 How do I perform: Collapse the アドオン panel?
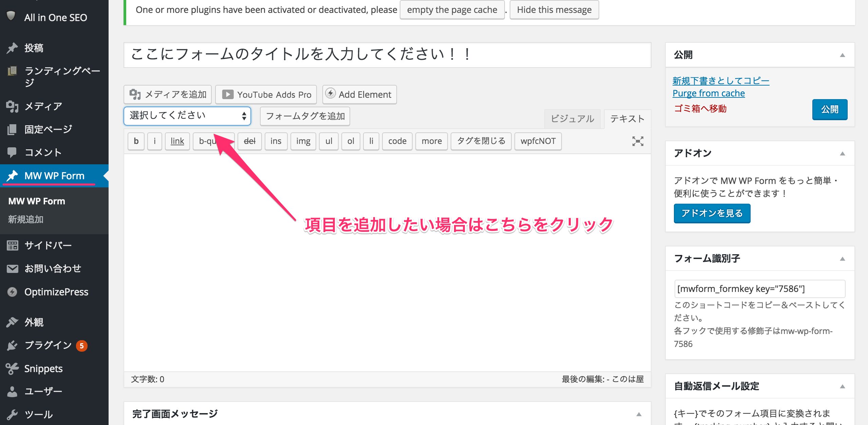click(x=842, y=154)
